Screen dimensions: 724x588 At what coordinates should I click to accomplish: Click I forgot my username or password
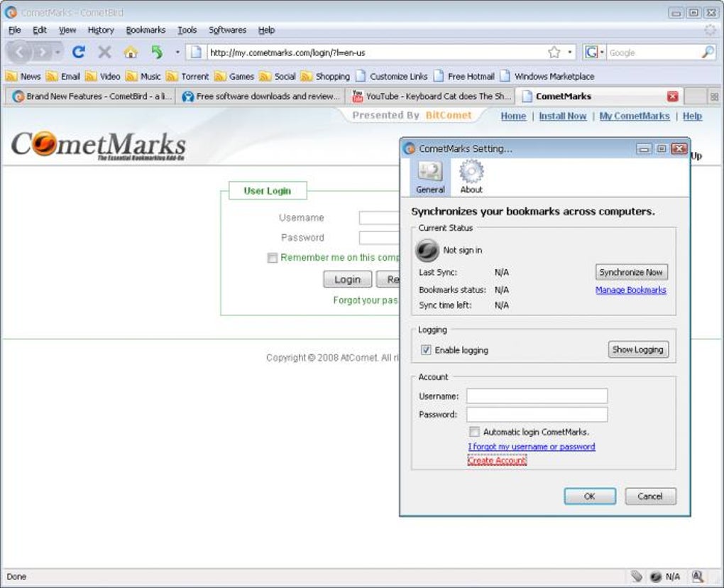[x=532, y=447]
